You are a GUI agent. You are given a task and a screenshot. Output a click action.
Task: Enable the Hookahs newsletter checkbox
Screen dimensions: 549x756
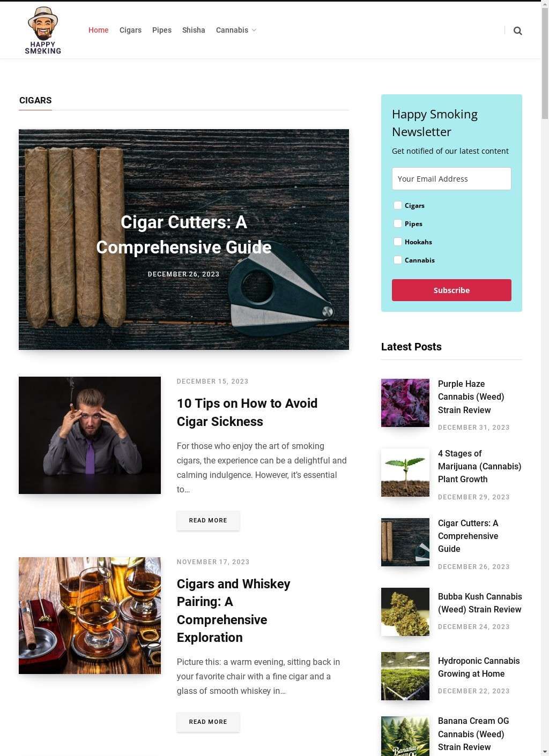[x=398, y=242]
